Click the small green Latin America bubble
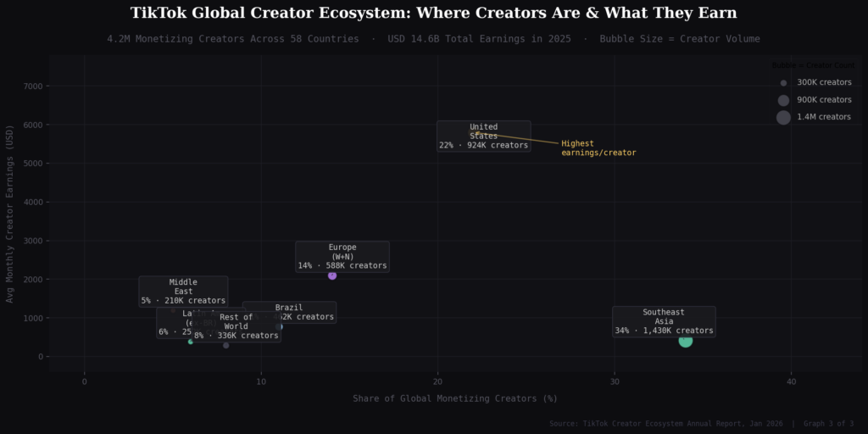Screen dimensions: 868x434 coord(191,342)
